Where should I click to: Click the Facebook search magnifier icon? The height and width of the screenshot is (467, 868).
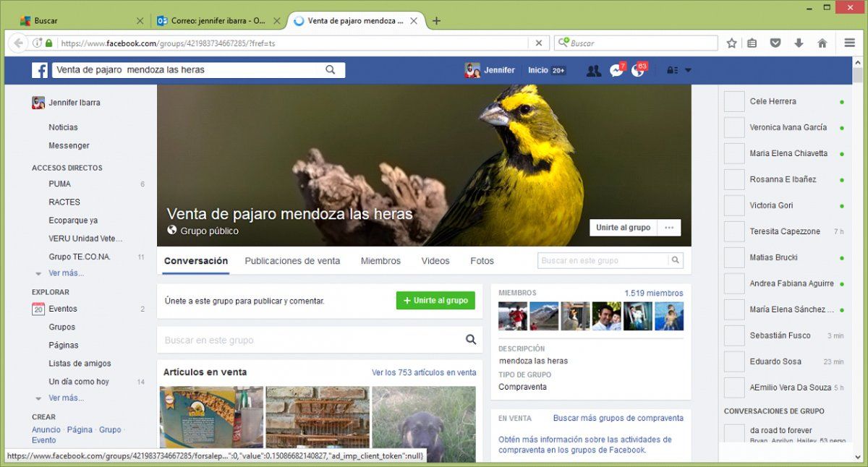(331, 70)
